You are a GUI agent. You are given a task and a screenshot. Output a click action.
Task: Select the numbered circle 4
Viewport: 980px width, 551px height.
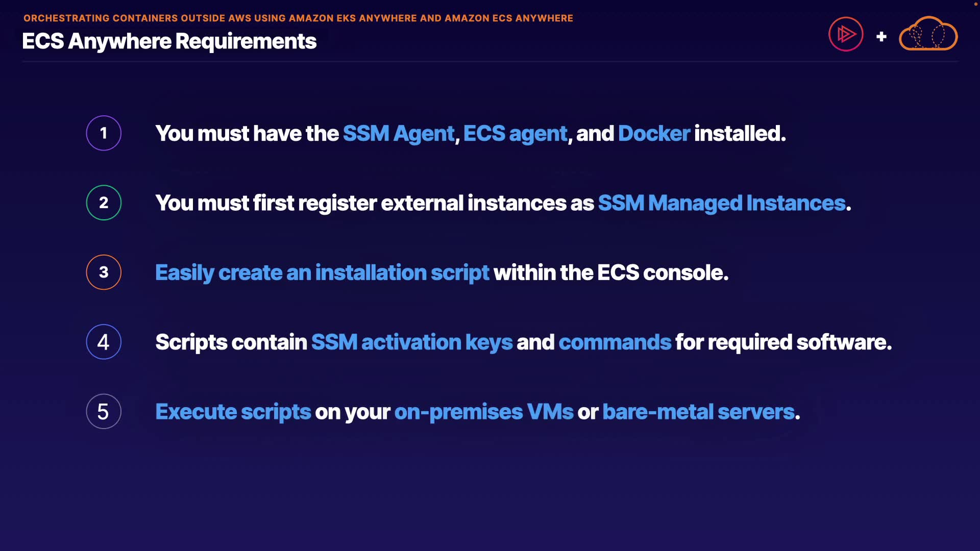104,342
